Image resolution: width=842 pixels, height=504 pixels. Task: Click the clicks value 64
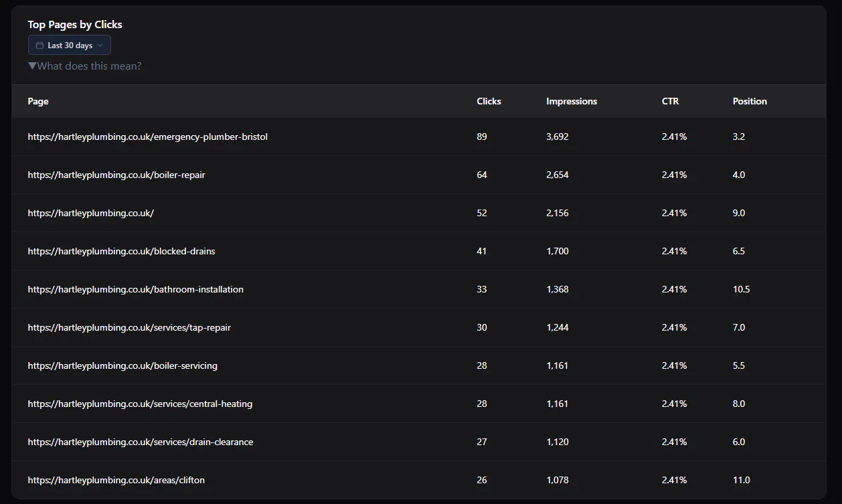pos(482,175)
